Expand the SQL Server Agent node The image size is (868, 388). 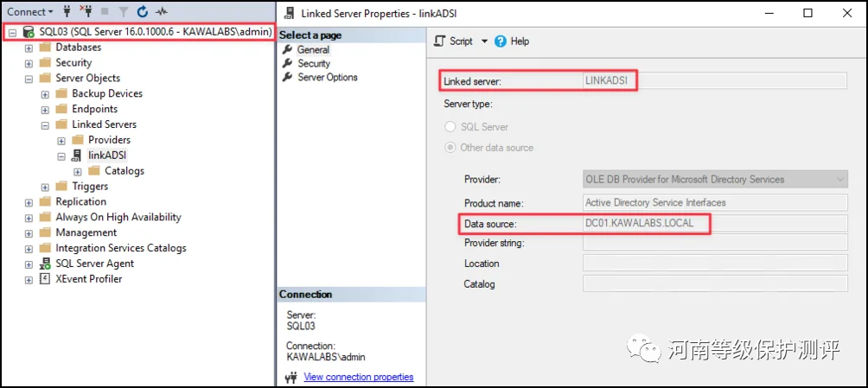tap(29, 264)
